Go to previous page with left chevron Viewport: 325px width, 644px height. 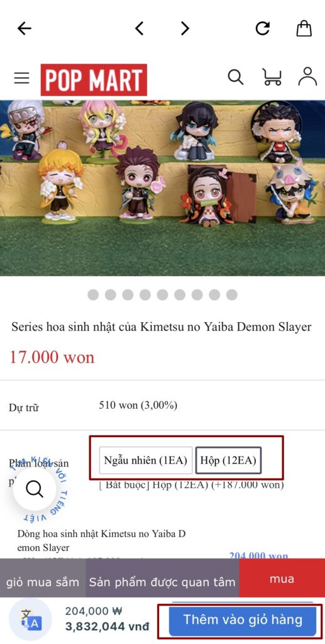(140, 28)
